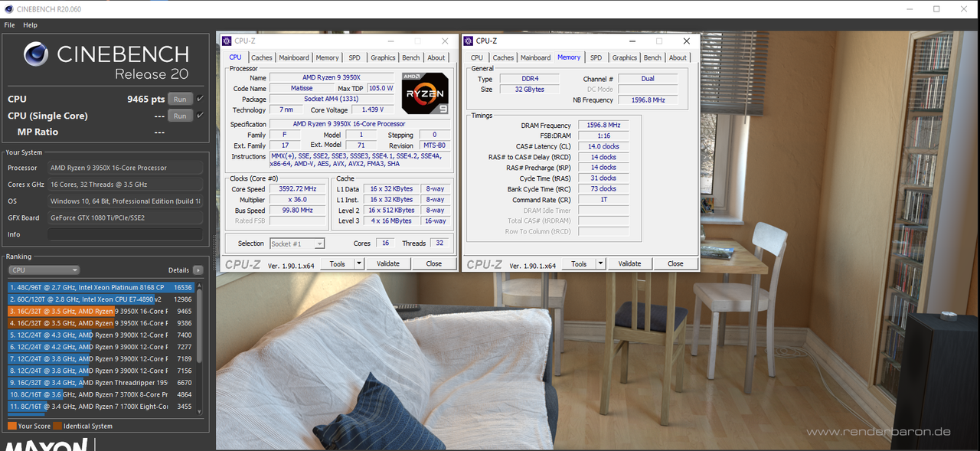Switch to Bench tab in left CPU-Z
980x451 pixels.
(411, 57)
